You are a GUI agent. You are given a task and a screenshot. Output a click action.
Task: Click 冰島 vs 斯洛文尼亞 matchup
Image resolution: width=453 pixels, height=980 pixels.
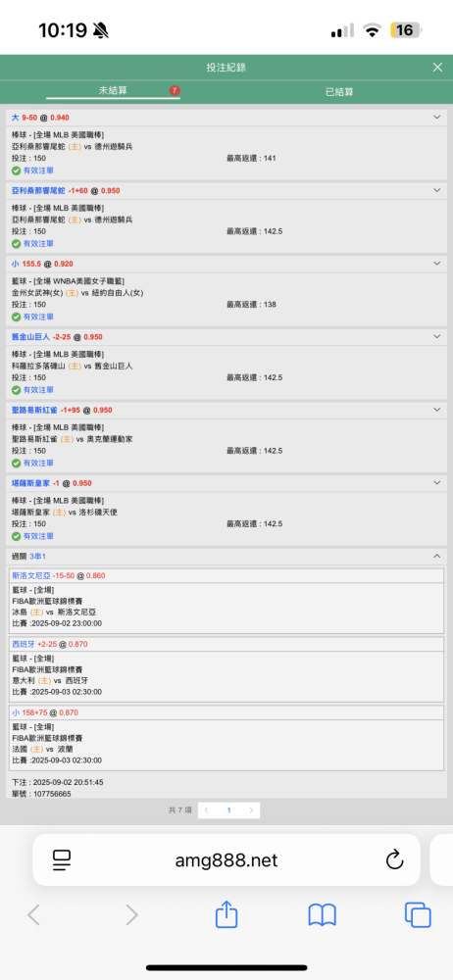55,612
